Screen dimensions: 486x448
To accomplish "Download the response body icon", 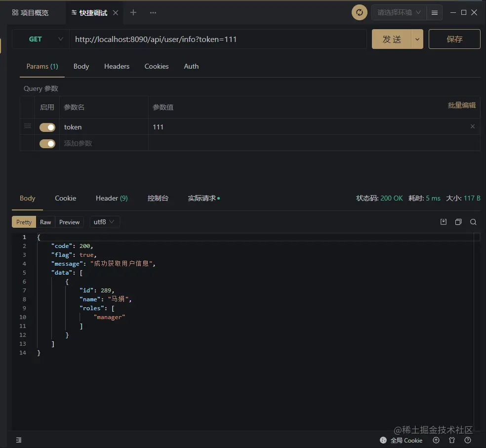I will click(443, 222).
